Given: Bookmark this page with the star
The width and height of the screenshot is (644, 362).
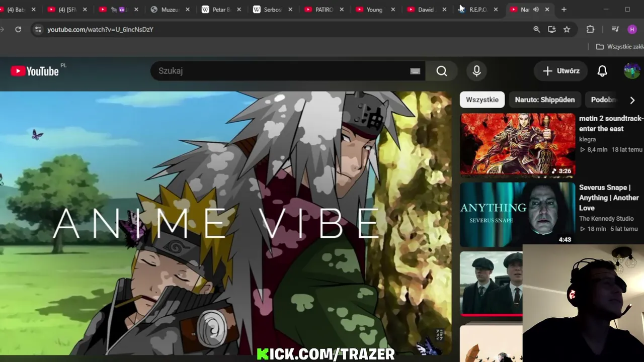Looking at the screenshot, I should point(567,29).
